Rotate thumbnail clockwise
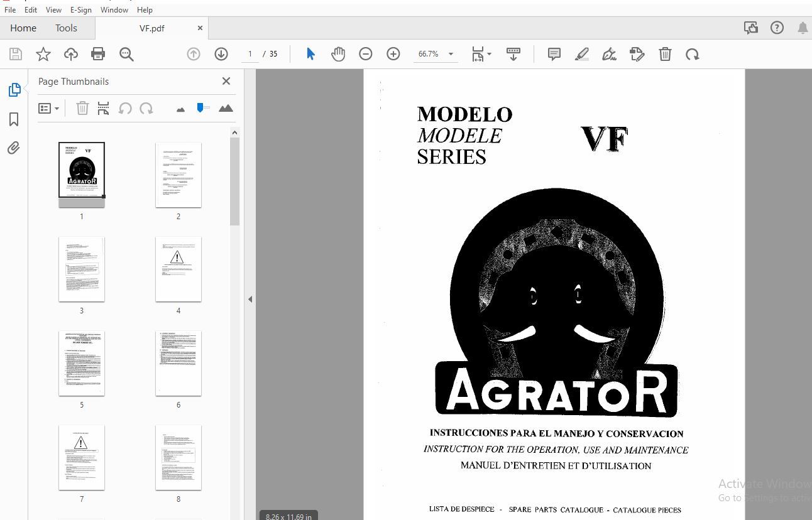 pos(146,109)
